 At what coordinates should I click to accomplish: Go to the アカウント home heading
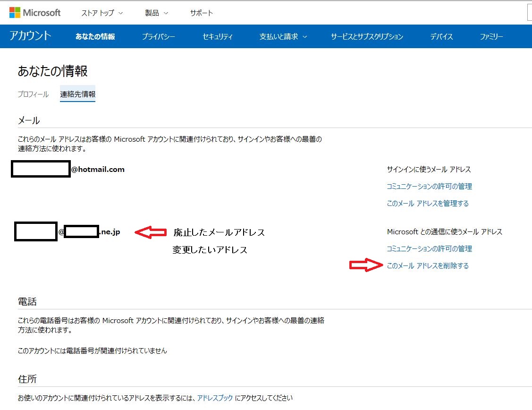(31, 36)
